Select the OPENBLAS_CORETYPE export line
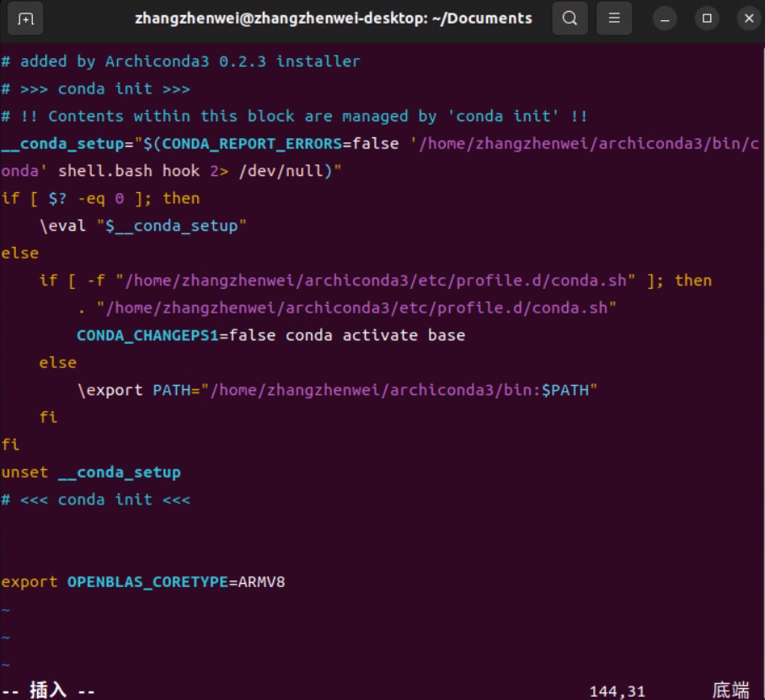 tap(143, 581)
